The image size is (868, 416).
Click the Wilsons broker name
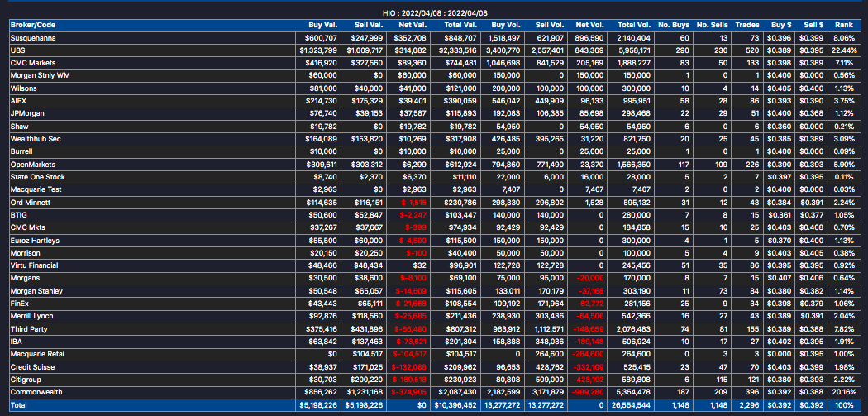point(24,88)
